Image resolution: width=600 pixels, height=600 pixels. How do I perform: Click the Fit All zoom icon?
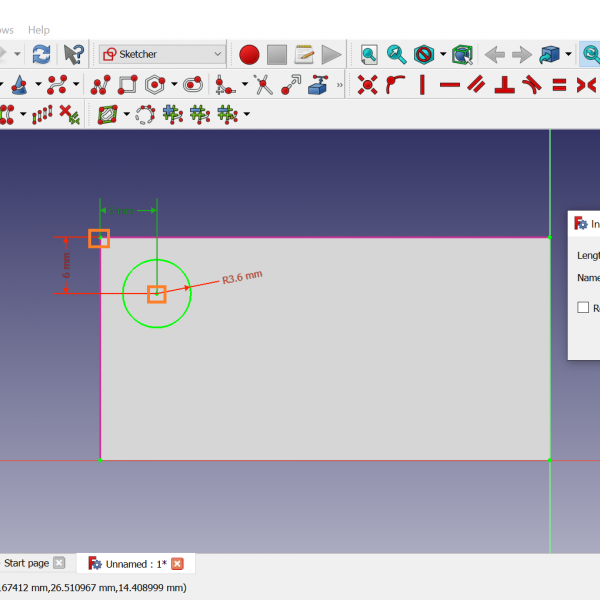coord(369,54)
